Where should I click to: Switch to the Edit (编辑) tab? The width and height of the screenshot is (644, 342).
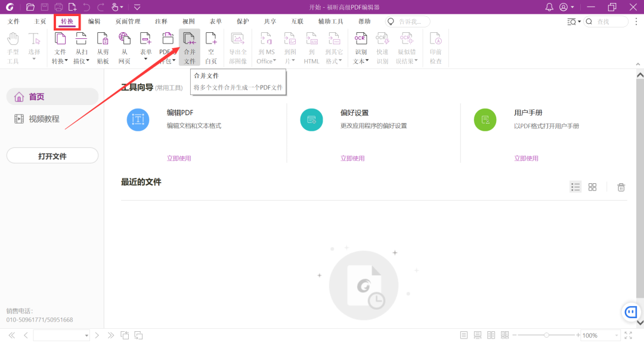point(94,21)
